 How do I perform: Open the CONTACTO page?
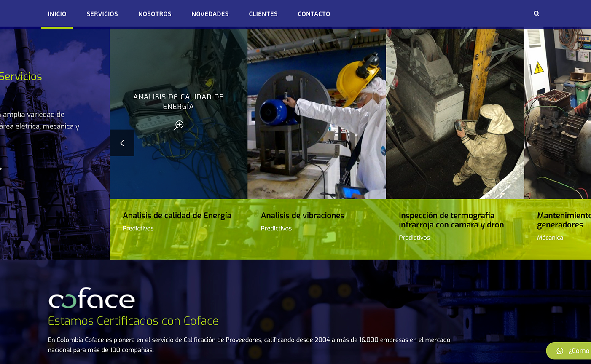coord(314,14)
